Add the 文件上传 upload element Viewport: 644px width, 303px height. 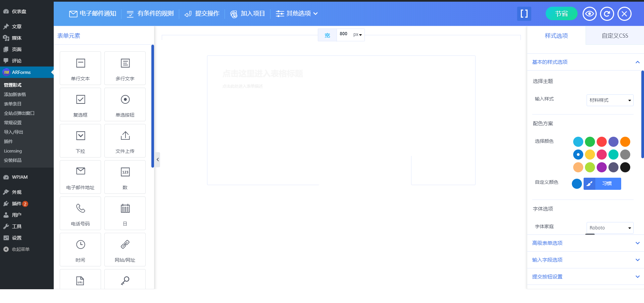[125, 141]
